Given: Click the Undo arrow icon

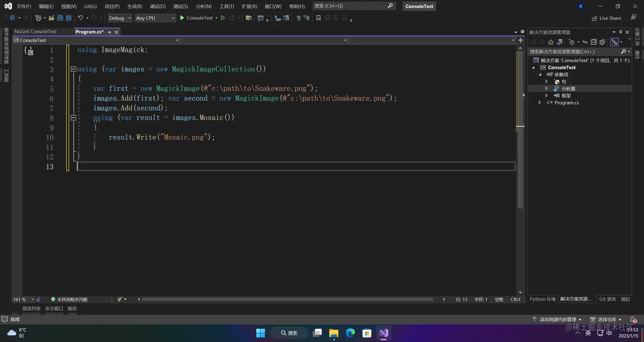Looking at the screenshot, I should click(80, 18).
